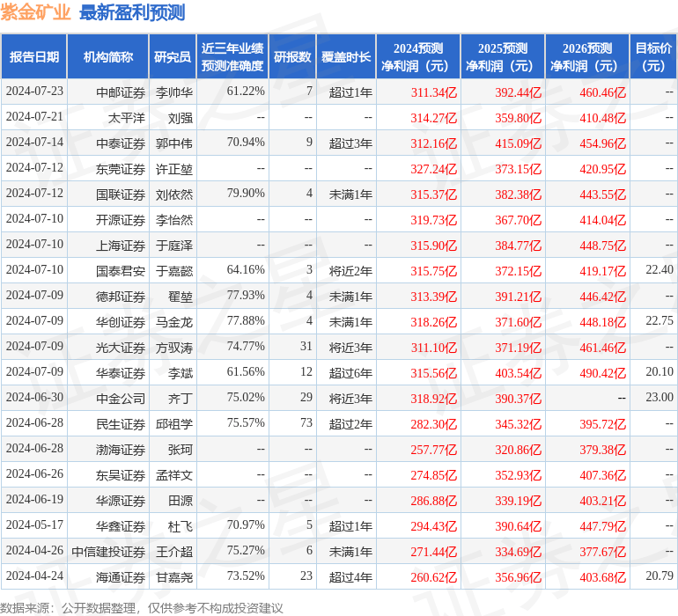Screen dimensions: 678x616
Task: Click the 紫金矿业 title text
Action: tap(35, 12)
